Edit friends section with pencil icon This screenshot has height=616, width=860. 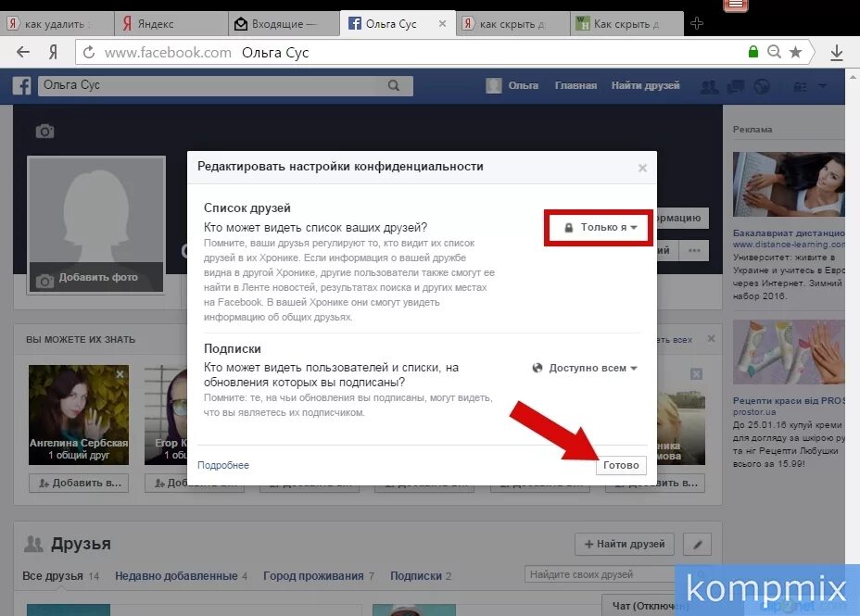point(697,544)
